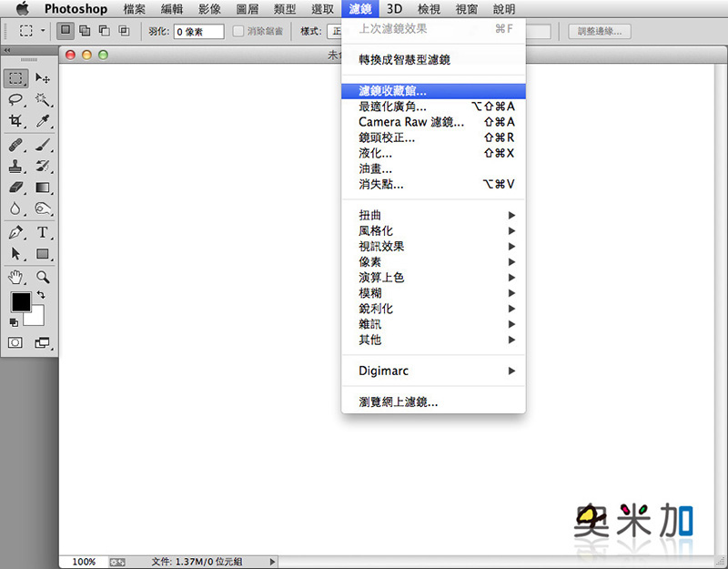Select the Path Selection tool
This screenshot has height=569, width=728.
point(15,254)
